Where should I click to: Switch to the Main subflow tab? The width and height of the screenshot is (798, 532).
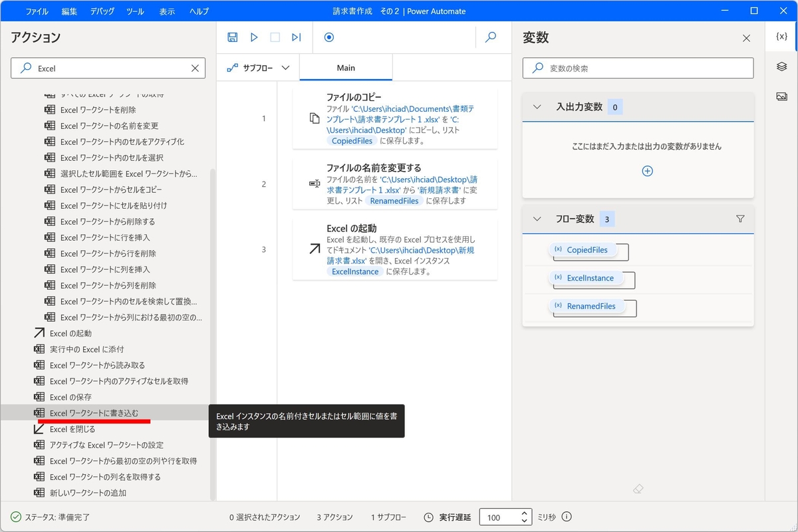[x=346, y=68]
